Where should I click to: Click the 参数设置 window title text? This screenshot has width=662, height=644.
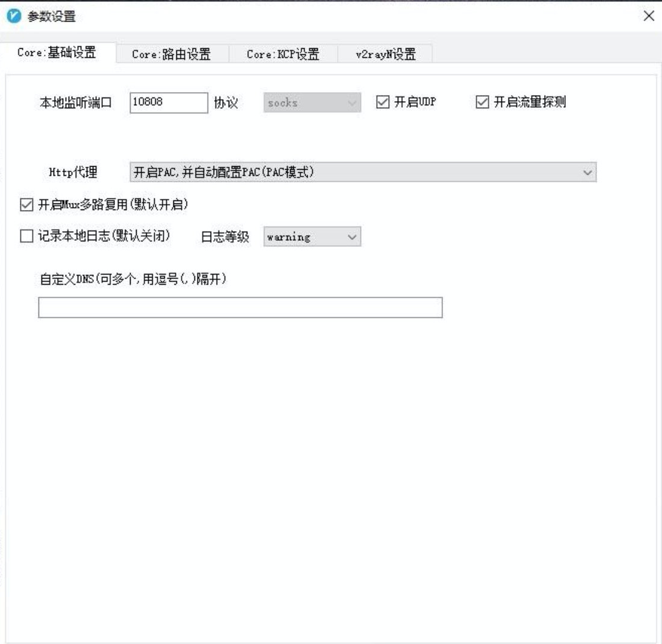coord(52,17)
